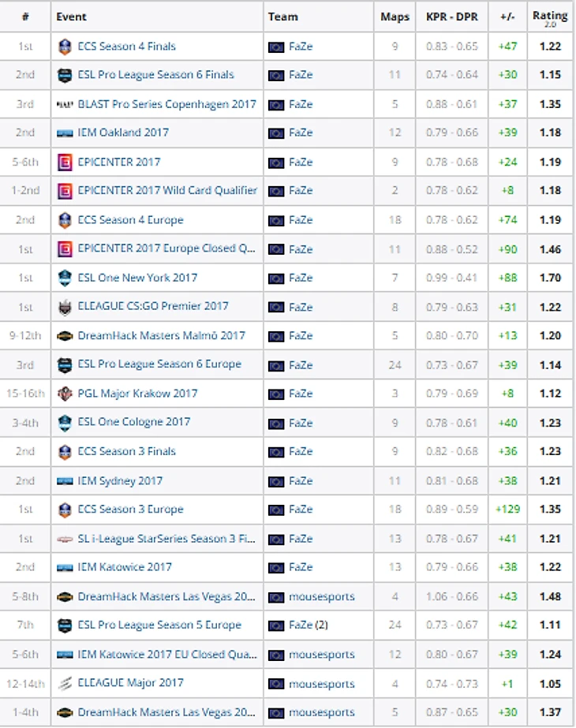Open DreamHack Masters Malmö 2017 link
The image size is (576, 728).
161,336
